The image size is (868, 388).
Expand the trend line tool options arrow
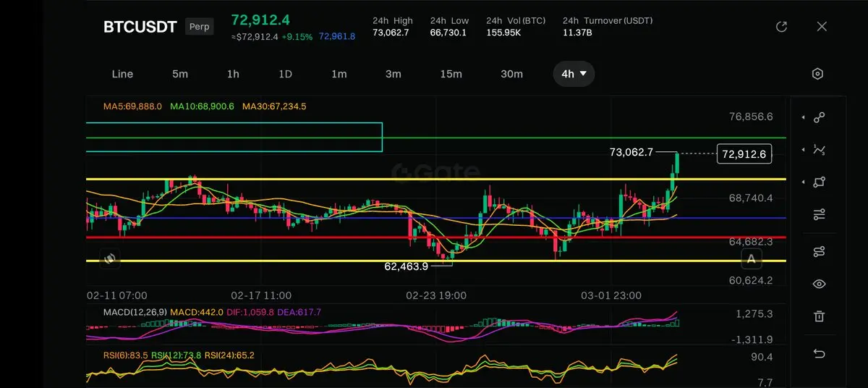pyautogui.click(x=801, y=117)
